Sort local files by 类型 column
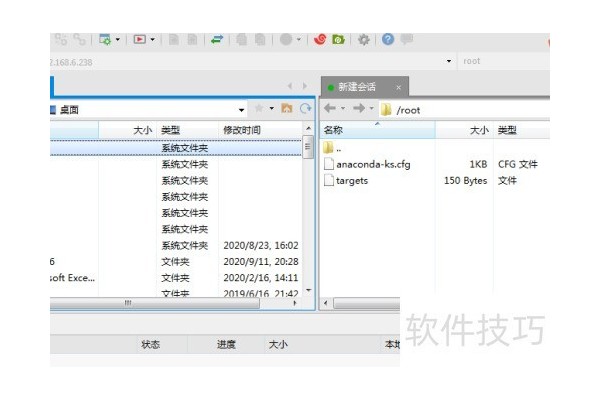 [188, 130]
